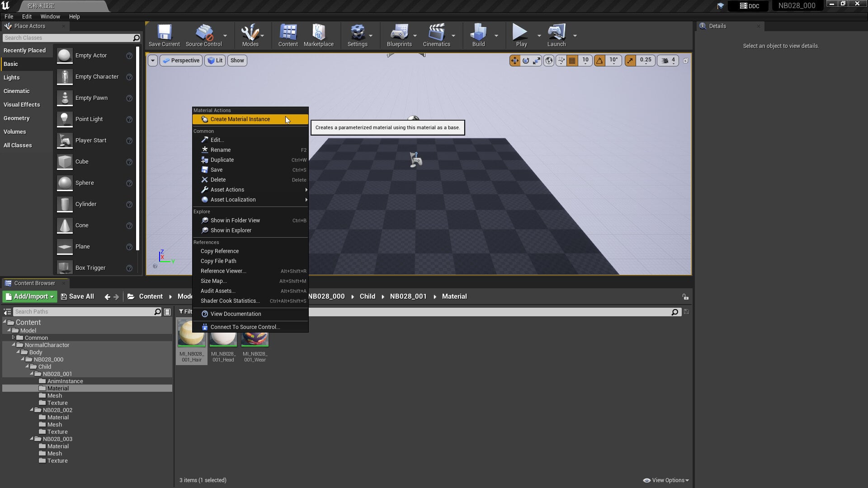Open the Marketplace toolbar icon
The height and width of the screenshot is (488, 868).
319,35
